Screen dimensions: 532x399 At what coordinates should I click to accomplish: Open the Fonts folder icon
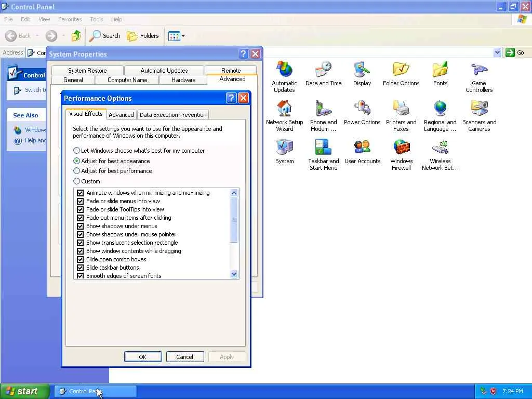tap(440, 74)
